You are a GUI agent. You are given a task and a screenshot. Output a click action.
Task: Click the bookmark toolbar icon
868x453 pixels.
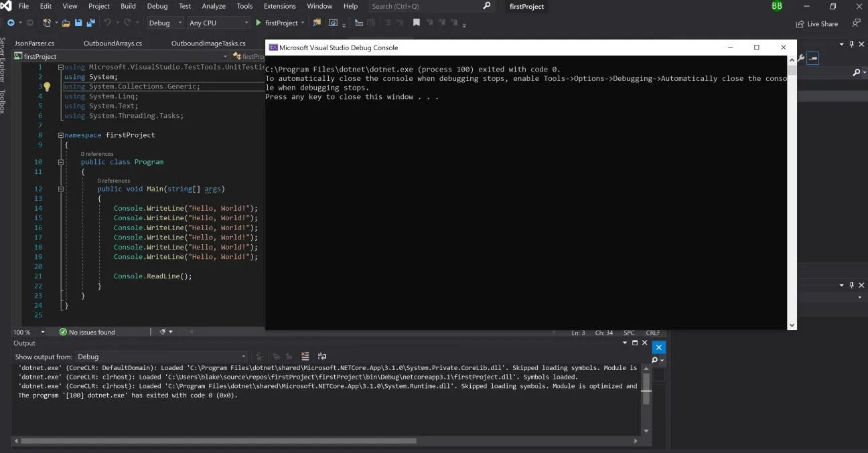[417, 23]
